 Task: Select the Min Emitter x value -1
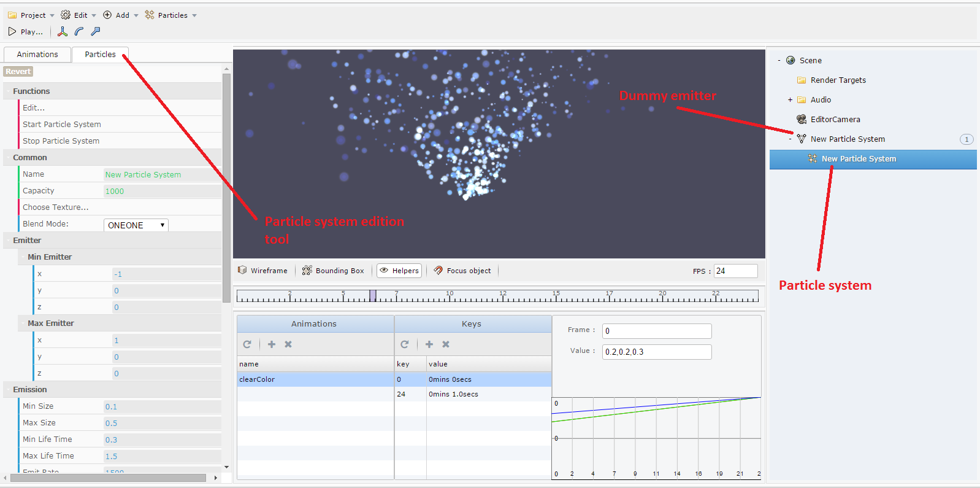pos(166,274)
